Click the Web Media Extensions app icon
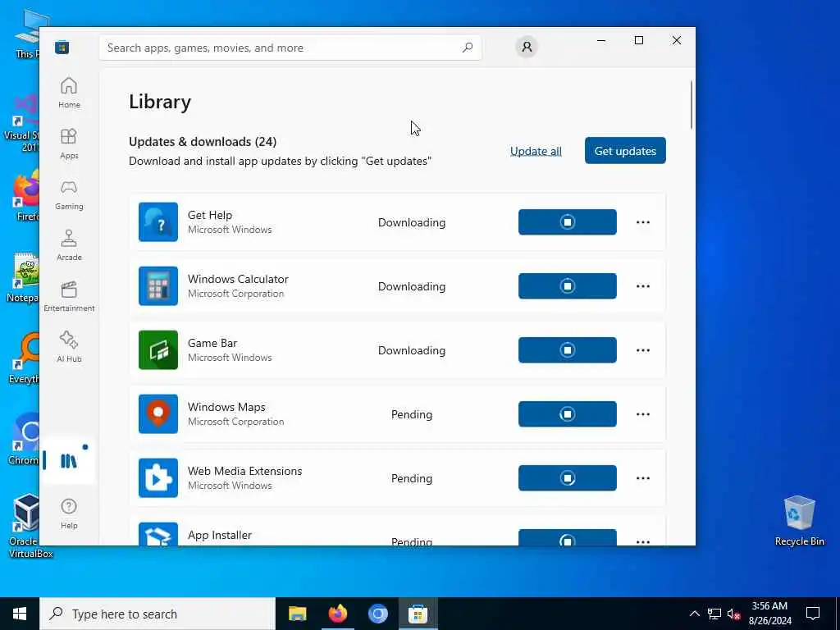The height and width of the screenshot is (630, 840). pyautogui.click(x=158, y=478)
